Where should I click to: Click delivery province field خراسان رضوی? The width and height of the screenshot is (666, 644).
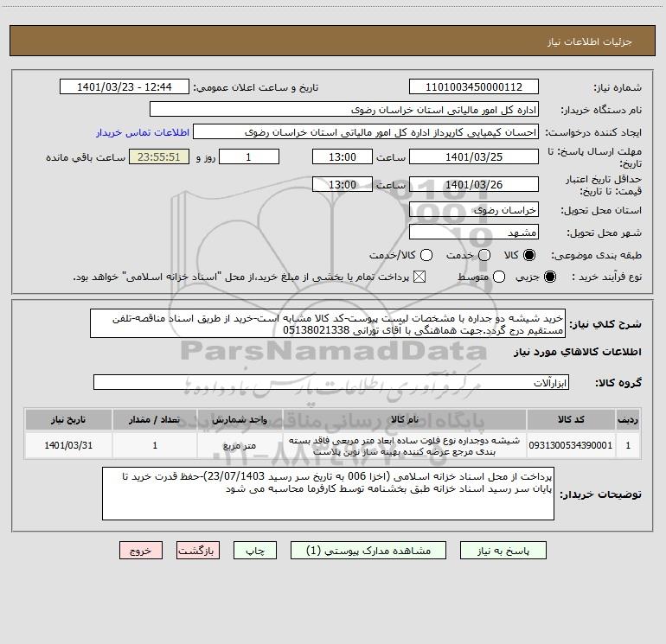click(x=474, y=210)
